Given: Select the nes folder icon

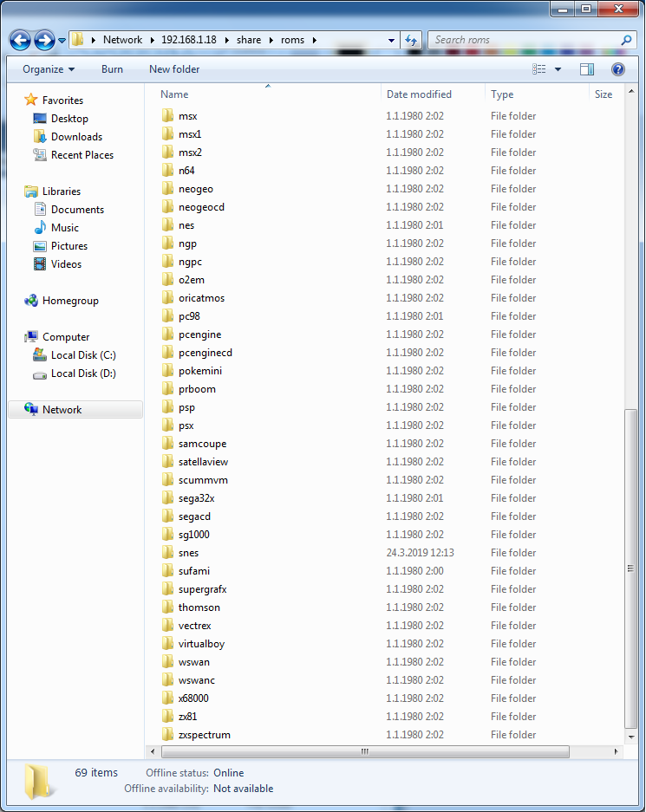Looking at the screenshot, I should (167, 224).
